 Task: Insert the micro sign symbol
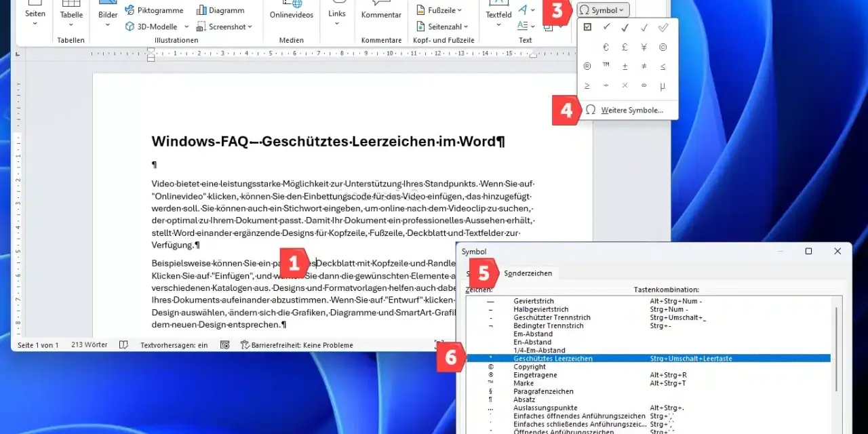click(x=663, y=85)
